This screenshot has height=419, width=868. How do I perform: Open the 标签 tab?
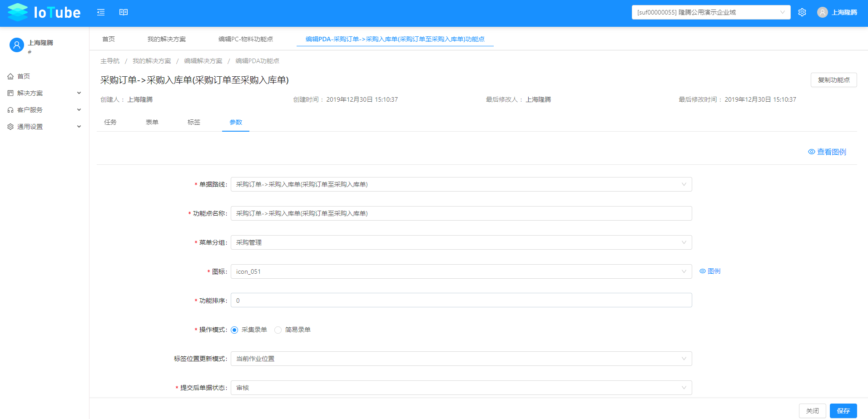pos(194,122)
